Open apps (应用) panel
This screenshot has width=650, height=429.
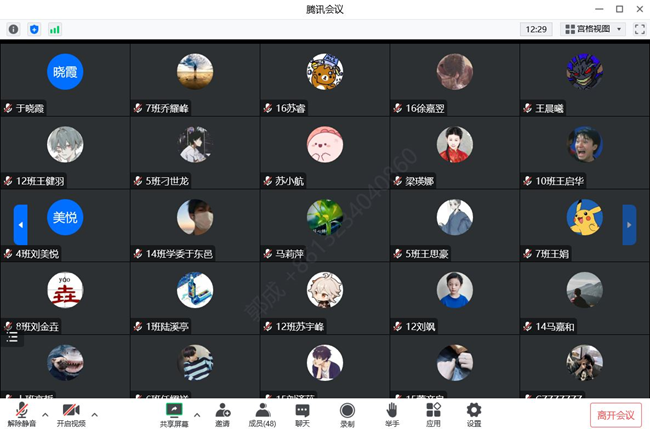click(x=433, y=415)
